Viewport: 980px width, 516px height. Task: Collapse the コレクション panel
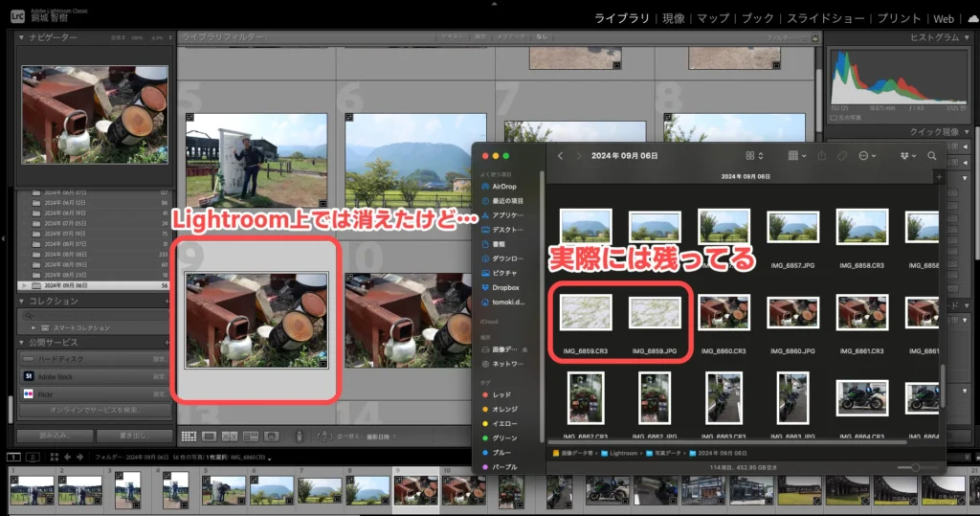23,301
